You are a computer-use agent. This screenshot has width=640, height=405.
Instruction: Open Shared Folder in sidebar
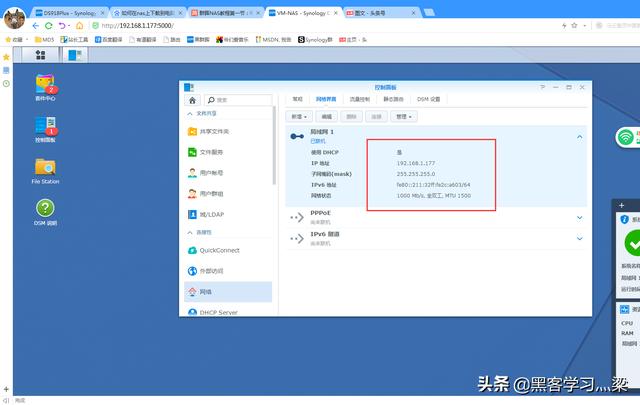tap(228, 131)
